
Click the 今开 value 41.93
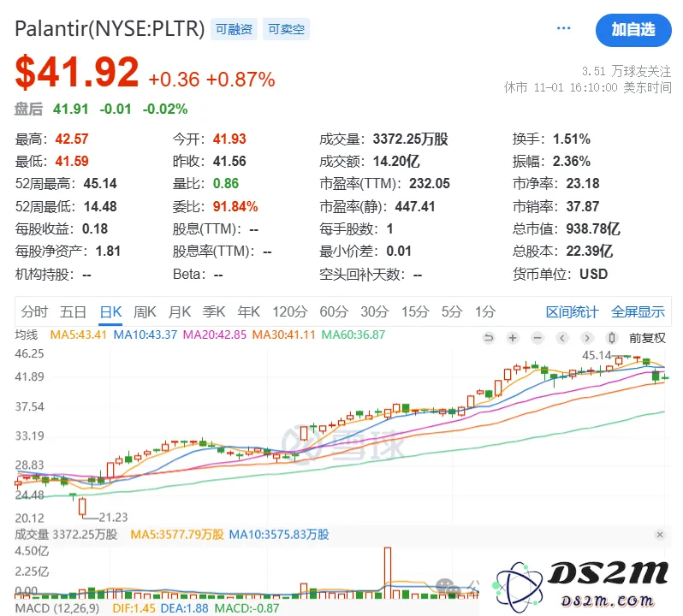coord(229,139)
